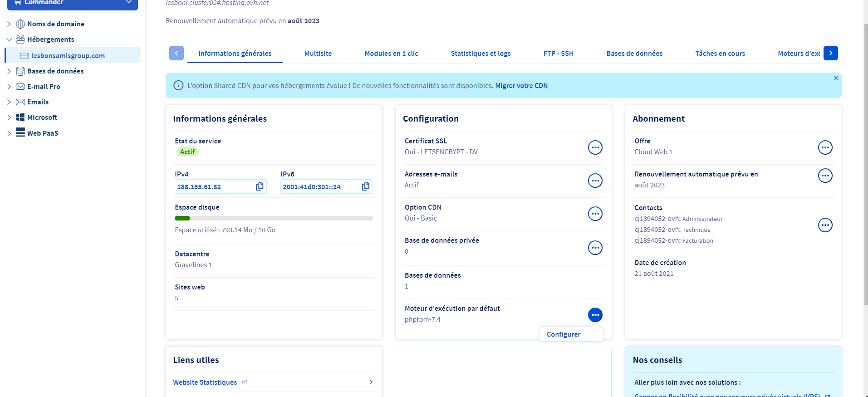868x397 pixels.
Task: Select lesbonsamisgroup.com hosting in sidebar
Action: point(68,56)
